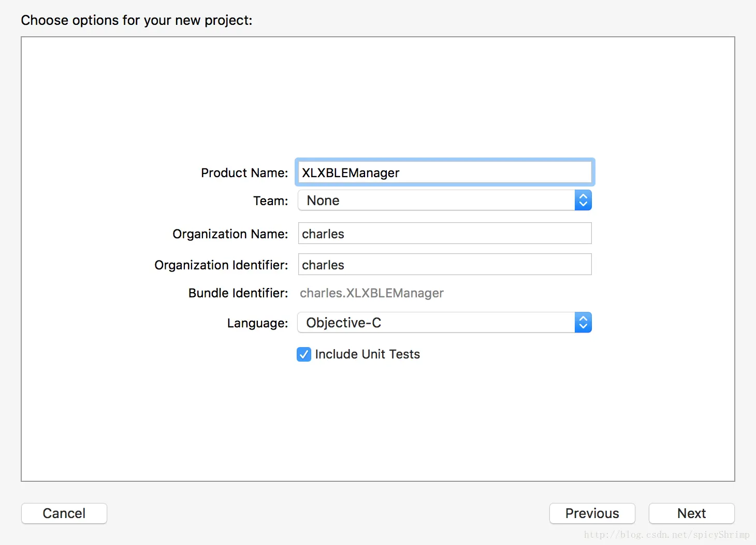
Task: Click the Include Unit Tests label text
Action: pos(367,354)
